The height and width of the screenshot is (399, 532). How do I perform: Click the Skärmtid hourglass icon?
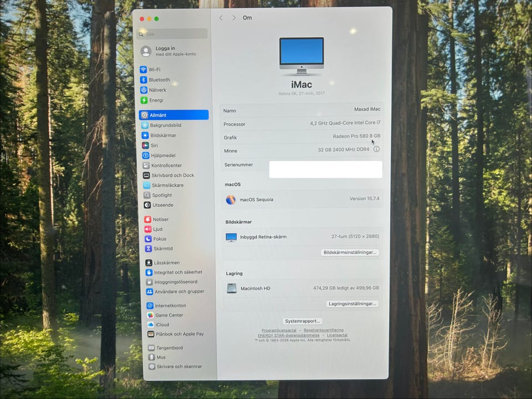point(149,249)
